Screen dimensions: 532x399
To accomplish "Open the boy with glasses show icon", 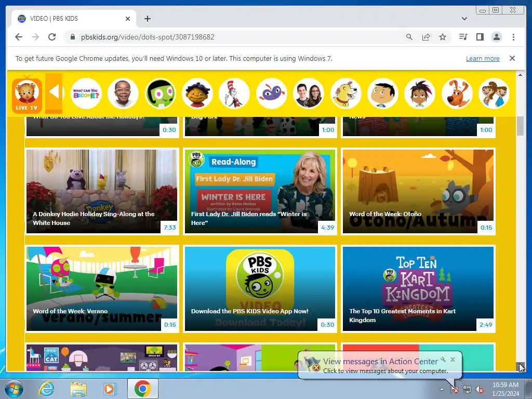I will pyautogui.click(x=123, y=94).
